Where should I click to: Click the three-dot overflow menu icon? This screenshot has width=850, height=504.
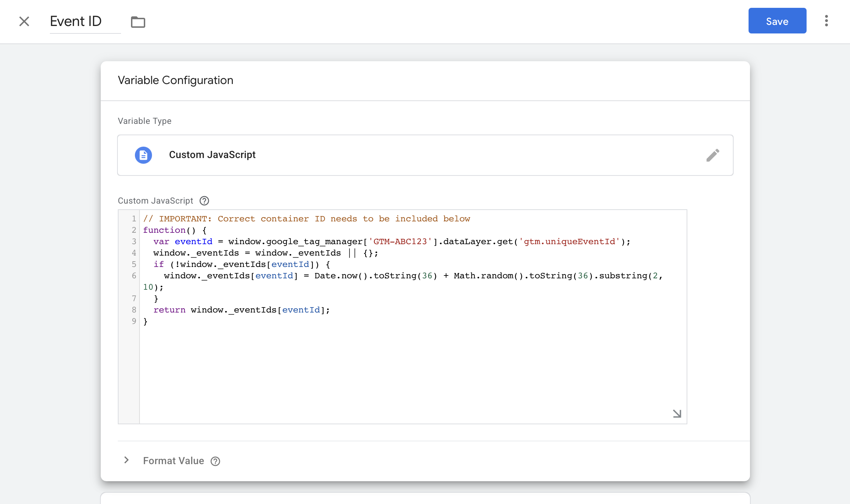[x=827, y=21]
